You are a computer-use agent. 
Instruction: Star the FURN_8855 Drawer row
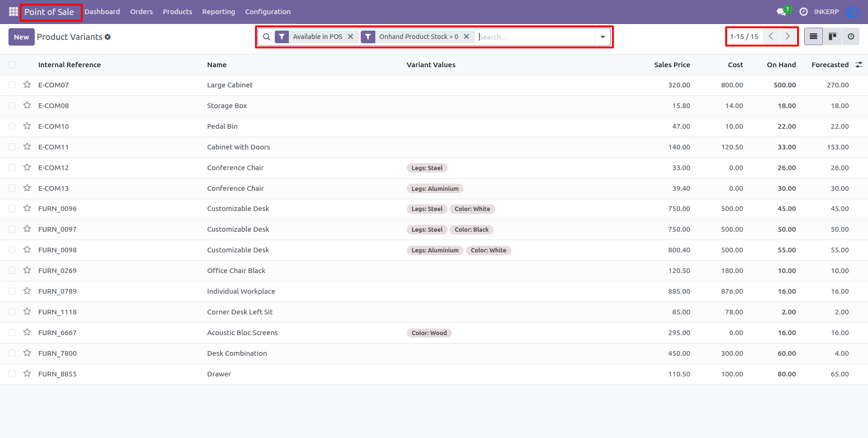click(x=27, y=374)
